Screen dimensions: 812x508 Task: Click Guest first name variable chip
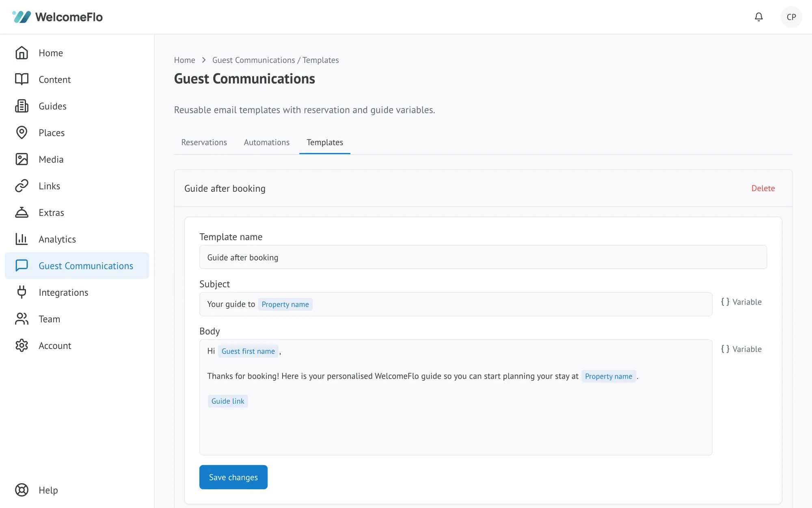click(248, 351)
